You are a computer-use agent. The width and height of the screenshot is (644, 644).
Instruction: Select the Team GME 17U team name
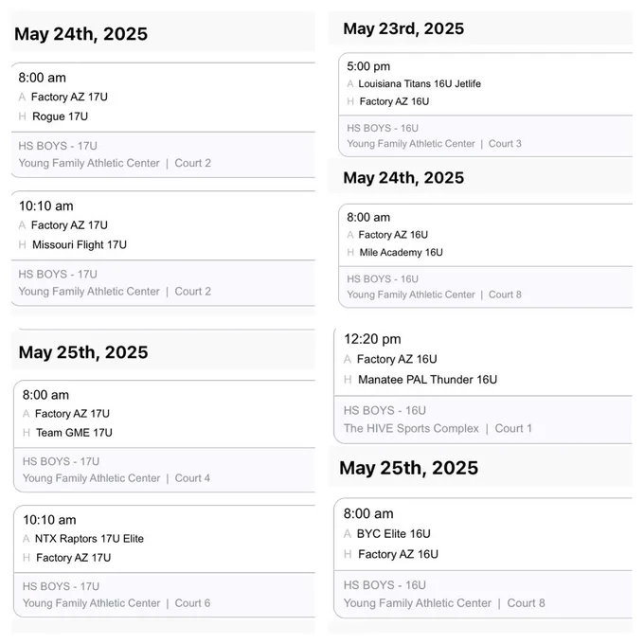(x=74, y=433)
